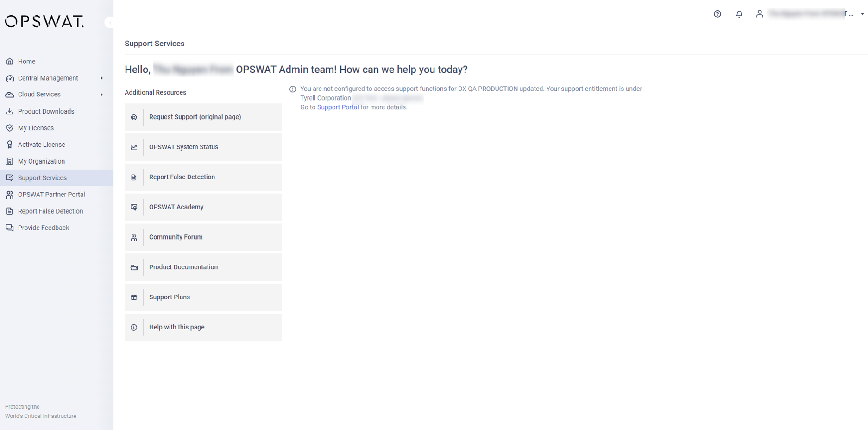This screenshot has height=430, width=868.
Task: Select Support Services in sidebar
Action: pos(57,178)
